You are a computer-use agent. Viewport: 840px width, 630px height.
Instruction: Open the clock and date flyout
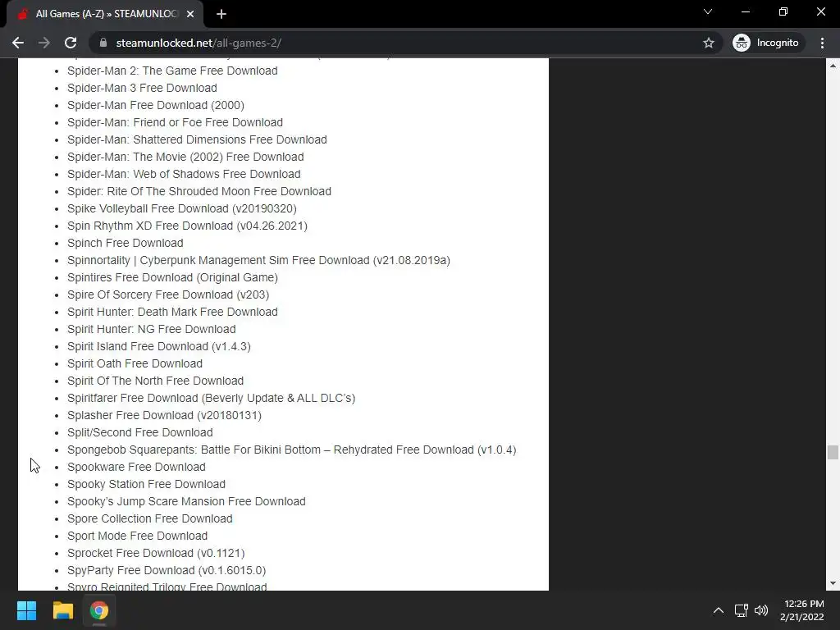point(802,610)
